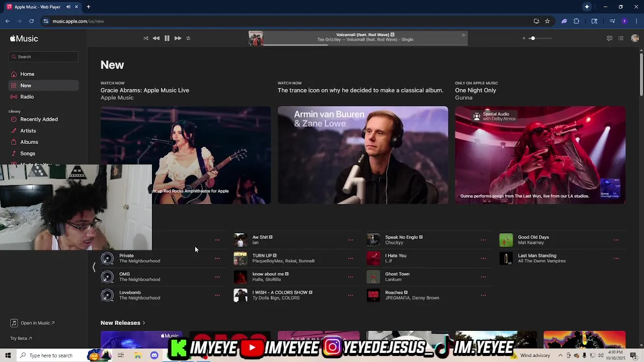This screenshot has width=644, height=362.
Task: Open more options for Last Man Standing
Action: tap(616, 258)
